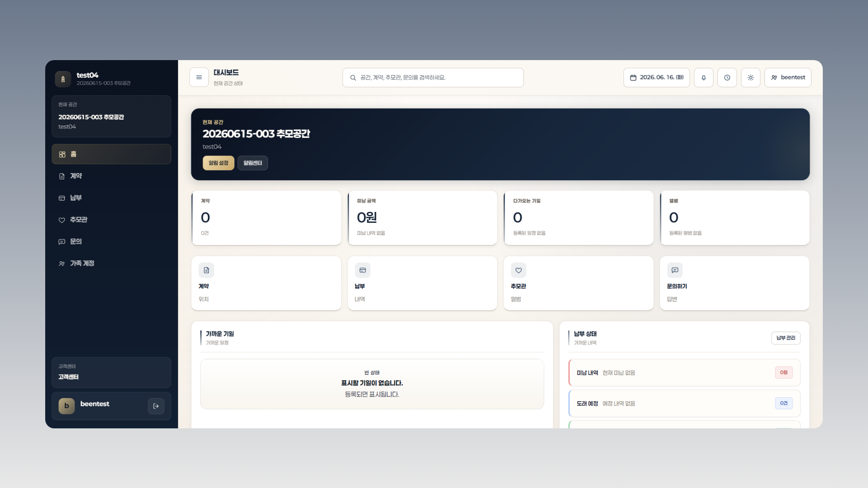868x488 pixels.
Task: Click the card icon beside sidebar 납부
Action: (62, 198)
